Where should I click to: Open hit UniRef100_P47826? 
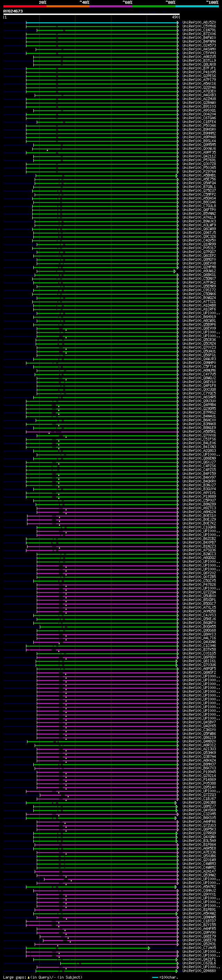pos(199,584)
